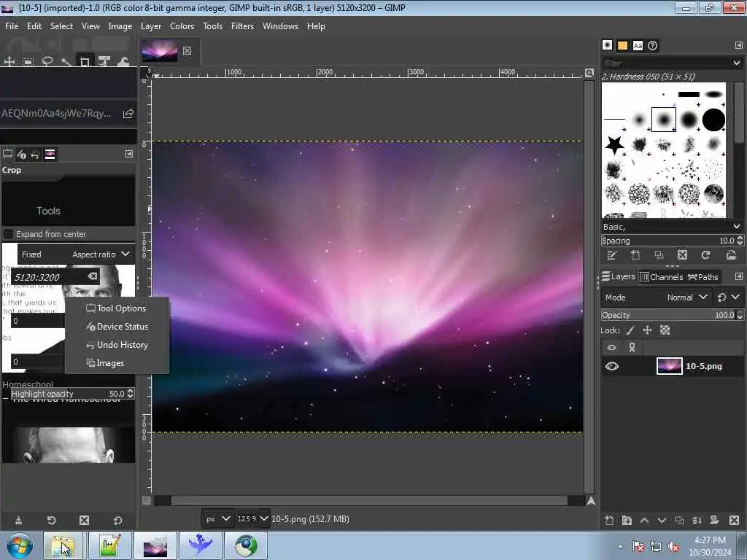Select the Crop tool in toolbox
Screen dimensions: 747x560
pos(85,61)
